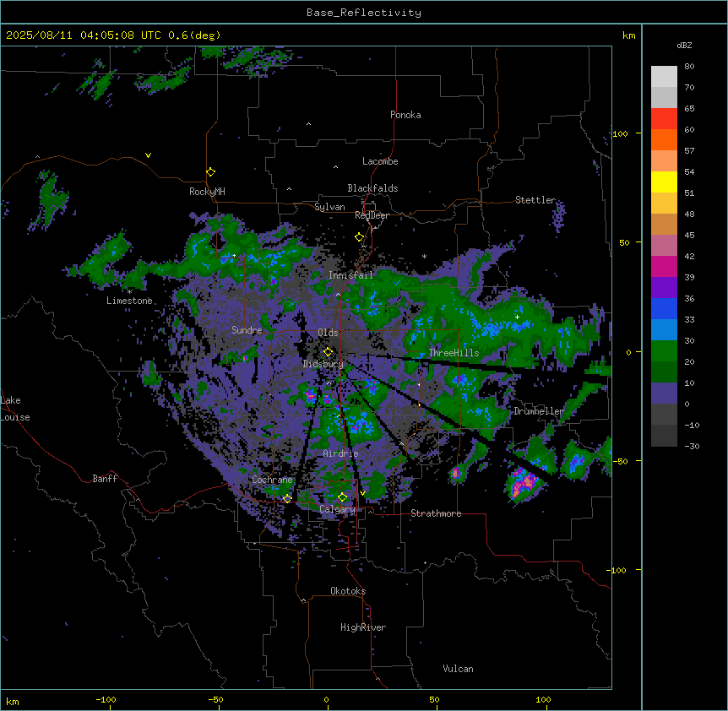Image resolution: width=728 pixels, height=711 pixels.
Task: Select the mauve-pink 45 dBZ legend swatch
Action: pyautogui.click(x=664, y=245)
